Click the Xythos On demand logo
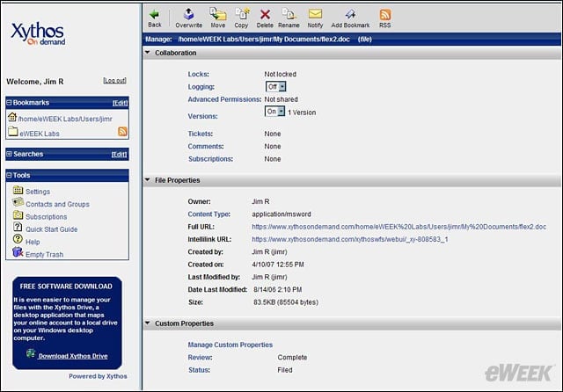This screenshot has width=563, height=392. 38,33
